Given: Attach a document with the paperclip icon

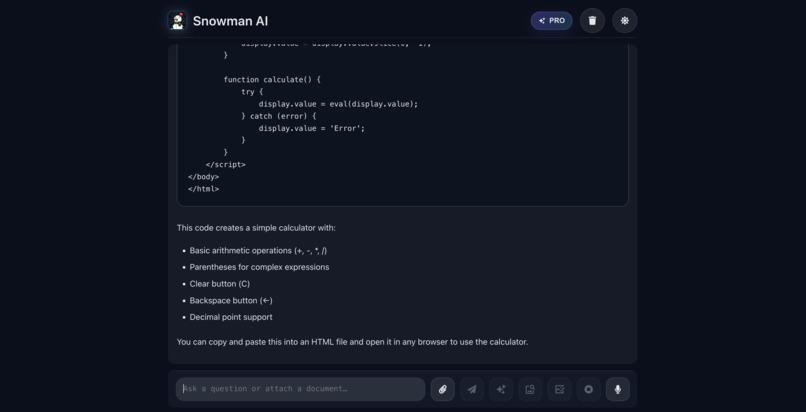Looking at the screenshot, I should tap(443, 389).
